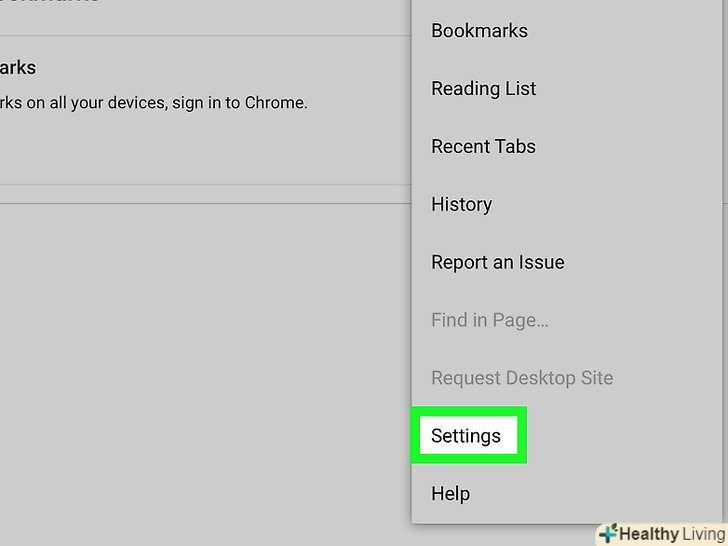
Task: Click the cut-off page title at top
Action: 50,3
